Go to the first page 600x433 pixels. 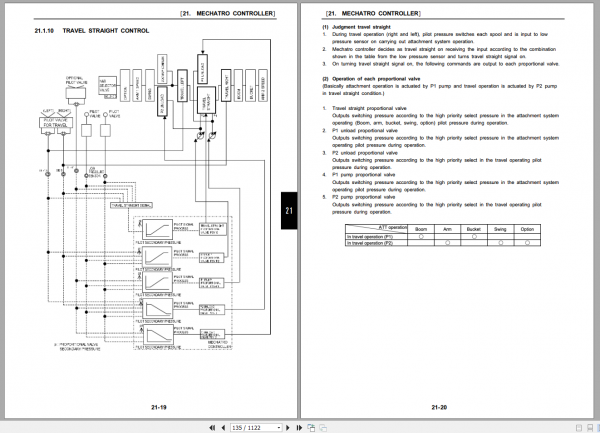(212, 428)
